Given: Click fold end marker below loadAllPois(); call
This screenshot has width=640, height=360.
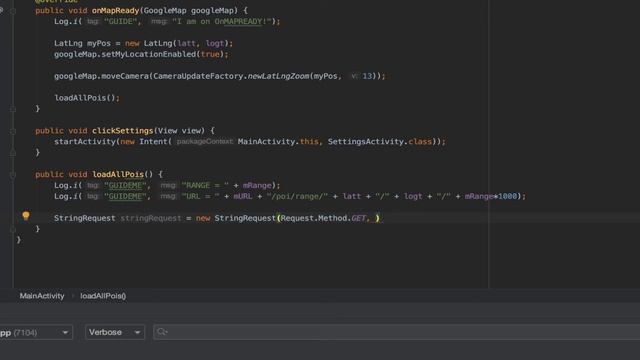Looking at the screenshot, I should point(13,109).
